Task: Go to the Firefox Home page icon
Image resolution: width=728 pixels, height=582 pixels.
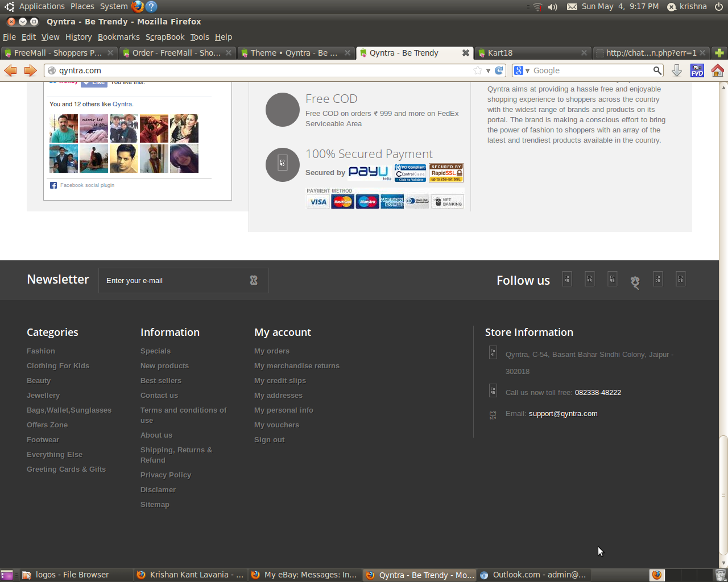Action: (x=718, y=70)
